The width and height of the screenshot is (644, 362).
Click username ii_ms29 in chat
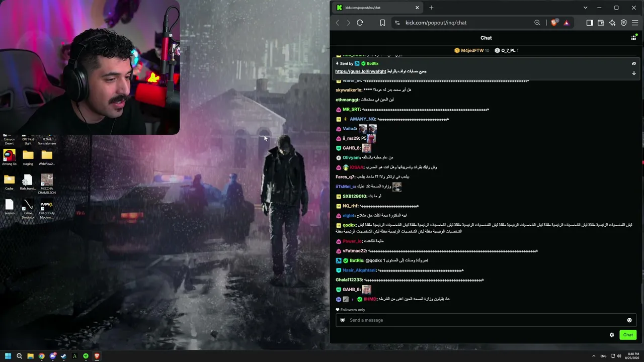351,138
